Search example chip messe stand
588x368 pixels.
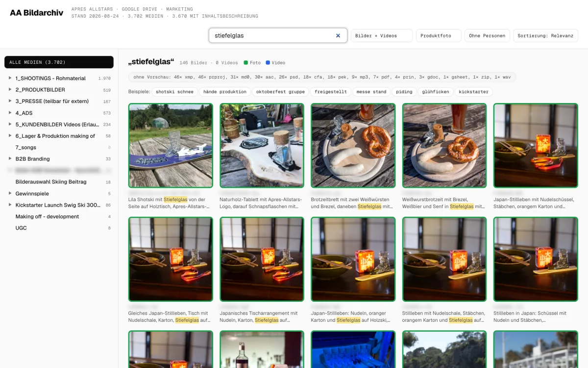point(371,92)
